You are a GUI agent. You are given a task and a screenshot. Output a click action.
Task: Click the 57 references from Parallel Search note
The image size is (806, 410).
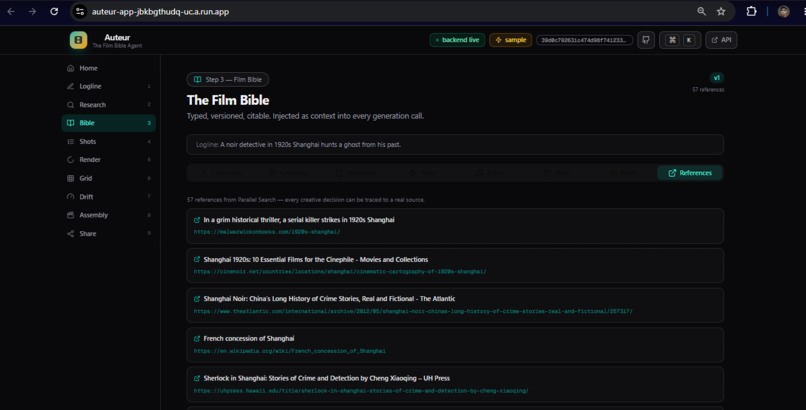point(306,200)
